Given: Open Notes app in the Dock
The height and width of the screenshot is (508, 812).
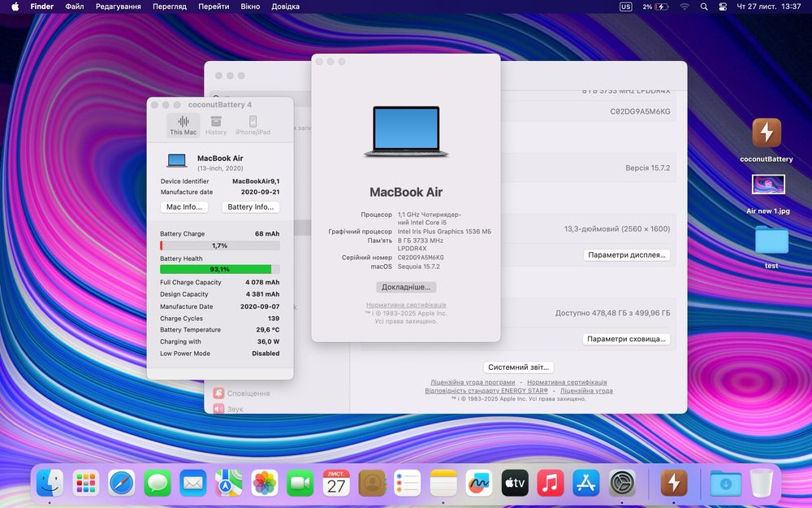Looking at the screenshot, I should pos(443,483).
